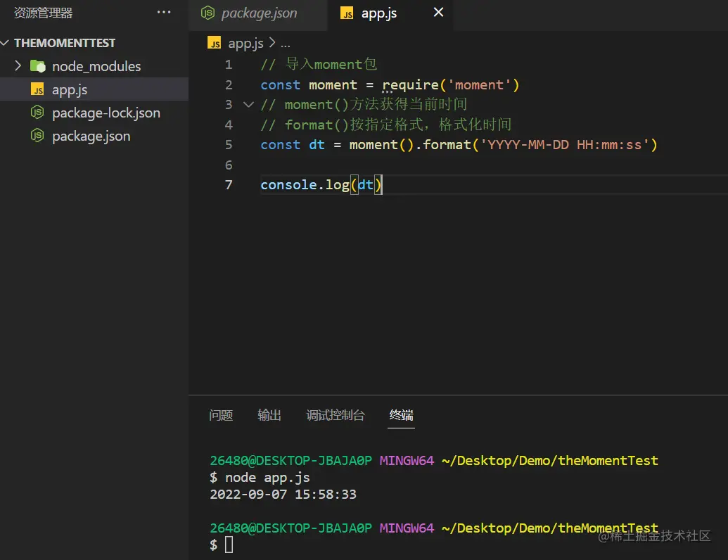Click line number 5 in the gutter
This screenshot has width=728, height=560.
point(229,145)
